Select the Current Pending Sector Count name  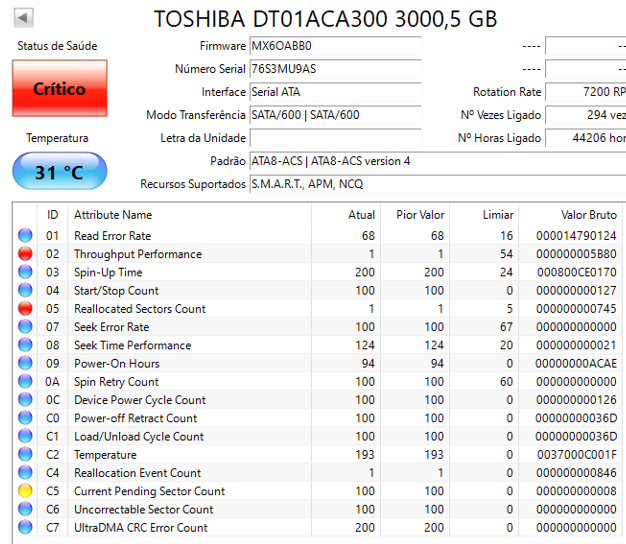point(150,491)
